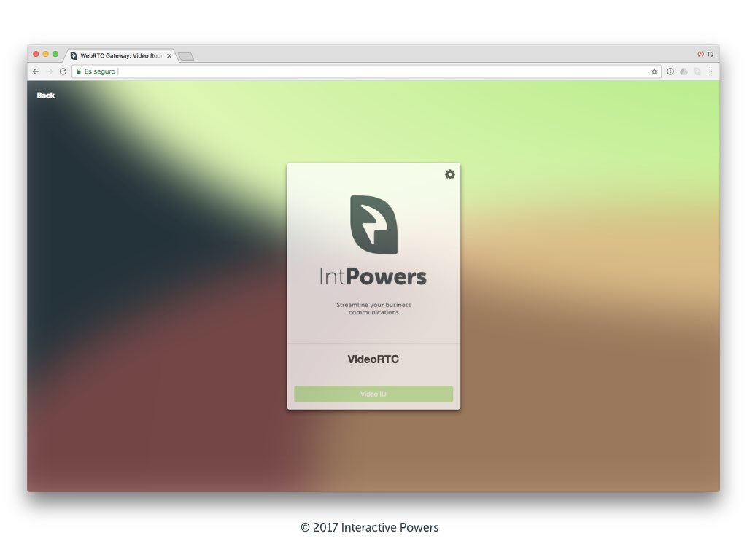Click the browser back arrow
This screenshot has width=747, height=560.
click(36, 71)
